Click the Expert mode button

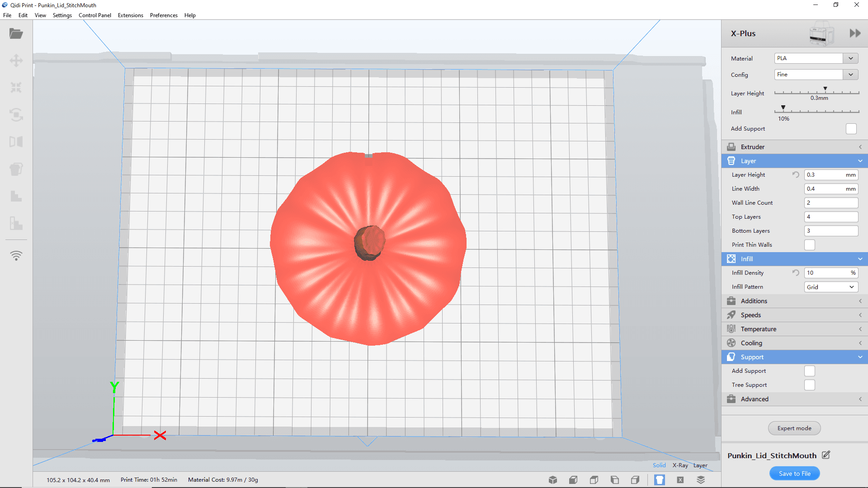[795, 428]
